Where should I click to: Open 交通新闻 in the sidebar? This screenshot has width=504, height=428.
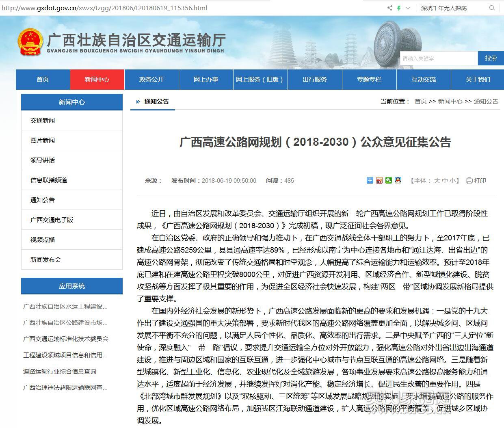pyautogui.click(x=72, y=121)
